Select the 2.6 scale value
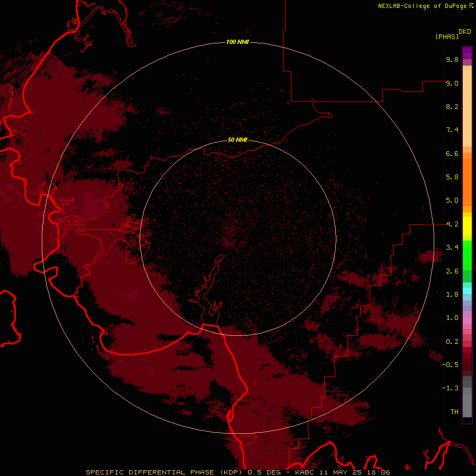Image resolution: width=476 pixels, height=476 pixels. pos(452,271)
